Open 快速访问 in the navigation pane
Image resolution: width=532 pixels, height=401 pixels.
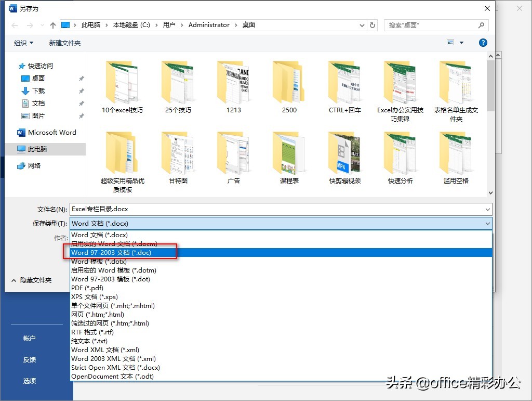tap(40, 66)
